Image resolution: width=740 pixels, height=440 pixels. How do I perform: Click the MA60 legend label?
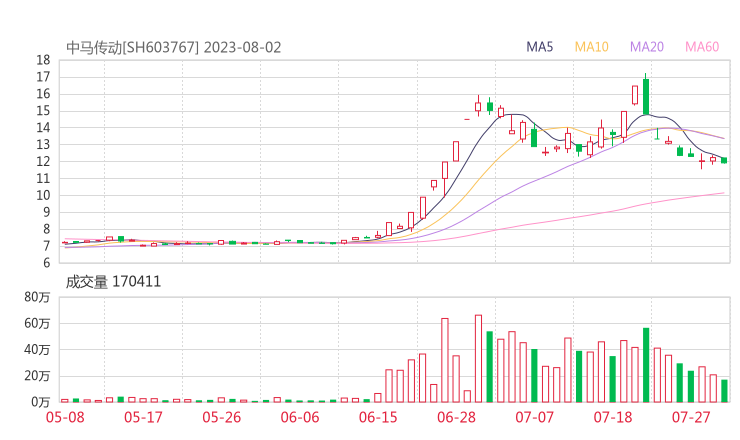coord(702,47)
